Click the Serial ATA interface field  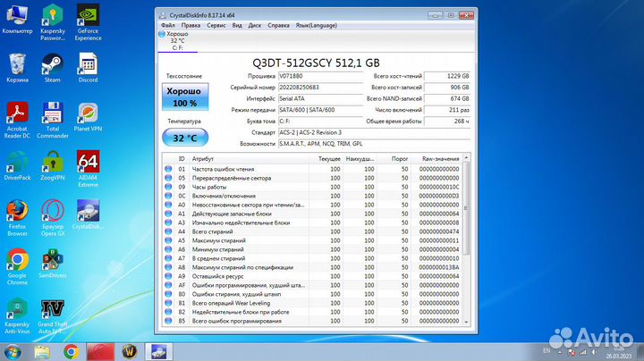point(320,99)
